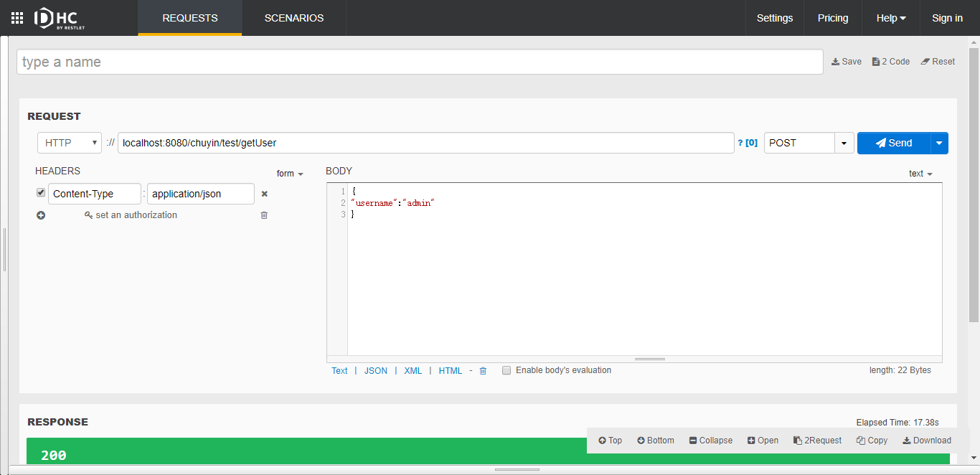980x475 pixels.
Task: Open the query parameters [0] link
Action: (748, 143)
